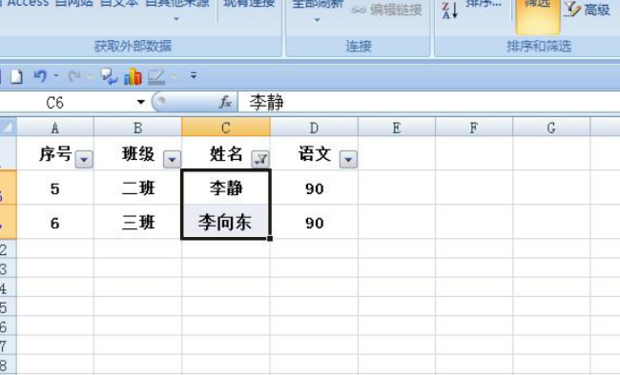
Task: Open the 序号 filter dropdown
Action: coord(84,159)
